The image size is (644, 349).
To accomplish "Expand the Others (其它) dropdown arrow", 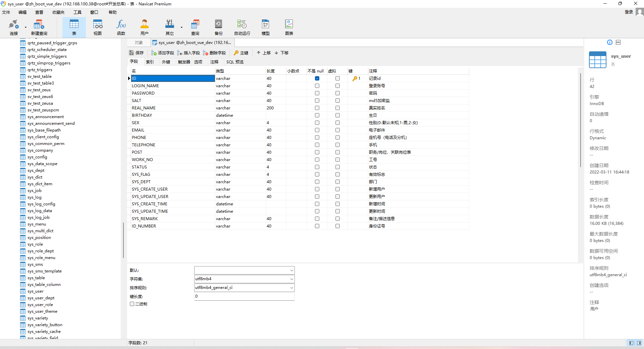I will [181, 27].
